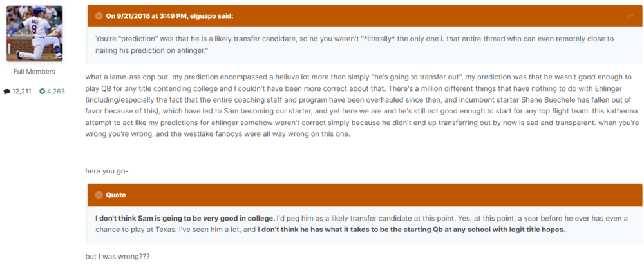644x265 pixels.
Task: Click the speech bubble posts icon
Action: [x=7, y=92]
